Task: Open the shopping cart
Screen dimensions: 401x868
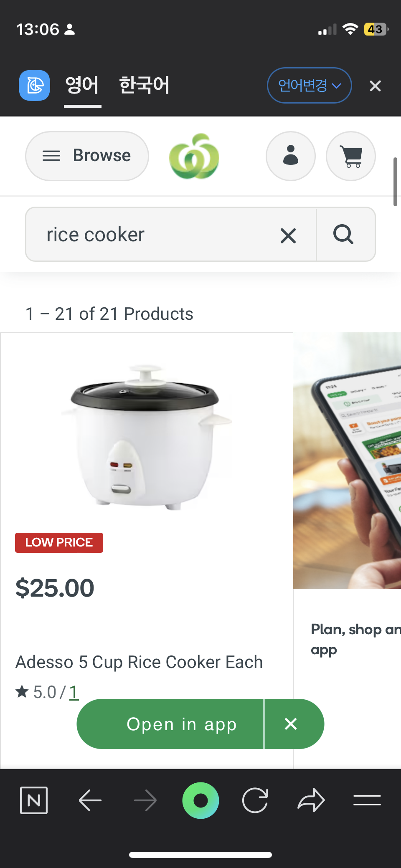Action: coord(351,156)
